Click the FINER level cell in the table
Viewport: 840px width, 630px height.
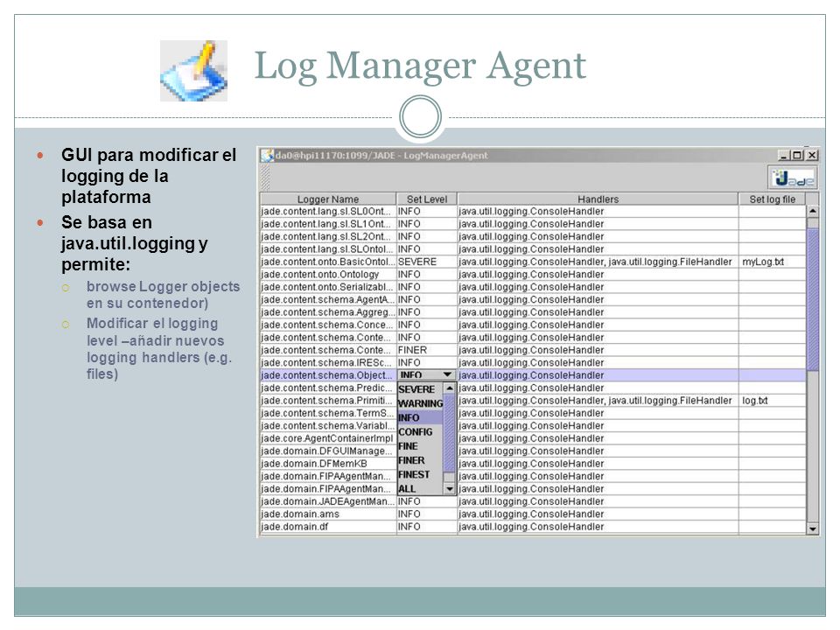(x=426, y=350)
